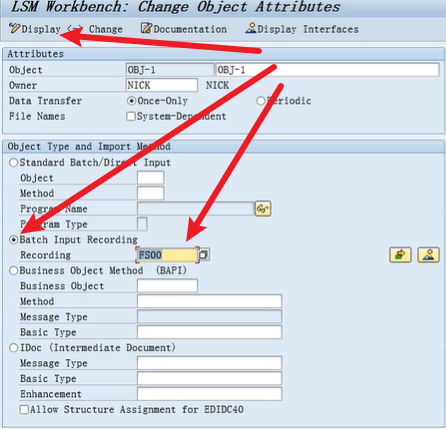Click the glasses icon next to Program Name
Viewport: 446px width, 429px height.
pos(263,209)
